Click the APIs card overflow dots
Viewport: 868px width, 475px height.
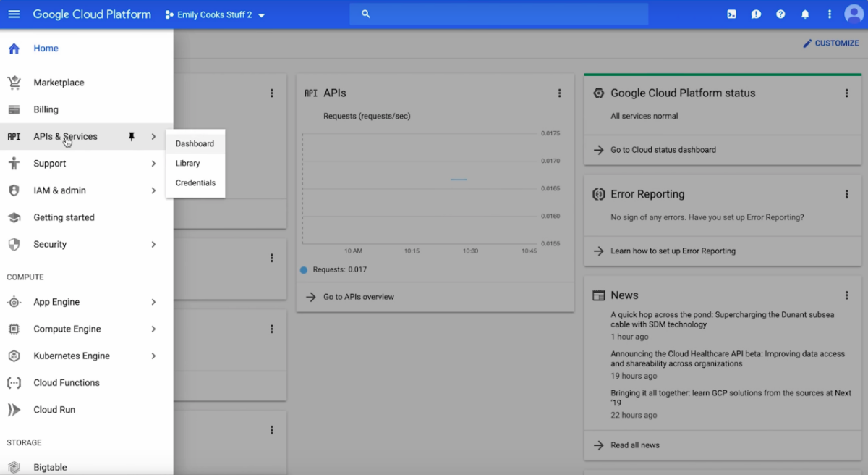tap(559, 93)
